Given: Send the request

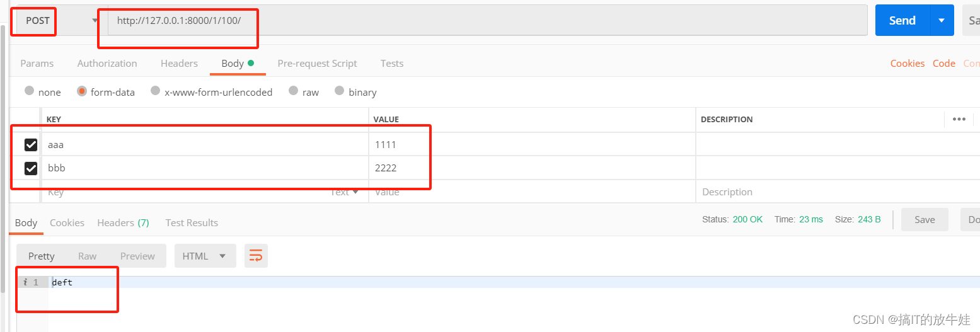Looking at the screenshot, I should coord(902,20).
